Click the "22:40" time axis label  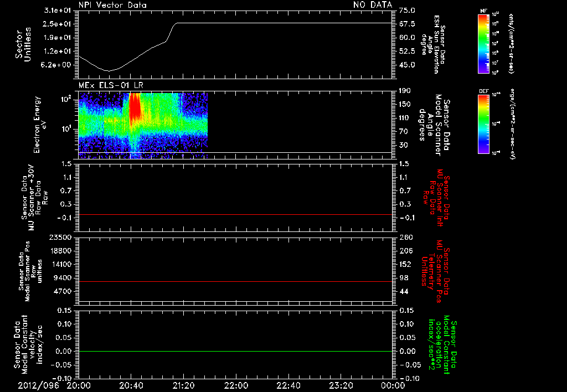click(288, 385)
